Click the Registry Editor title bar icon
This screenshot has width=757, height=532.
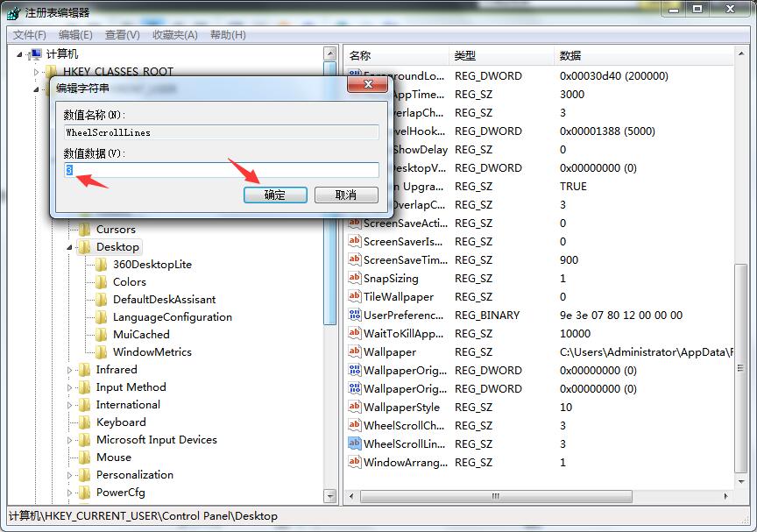tap(13, 12)
